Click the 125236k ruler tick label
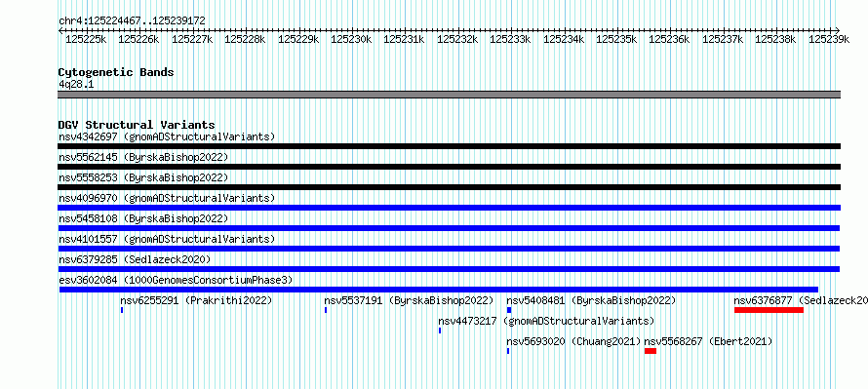 coord(670,39)
